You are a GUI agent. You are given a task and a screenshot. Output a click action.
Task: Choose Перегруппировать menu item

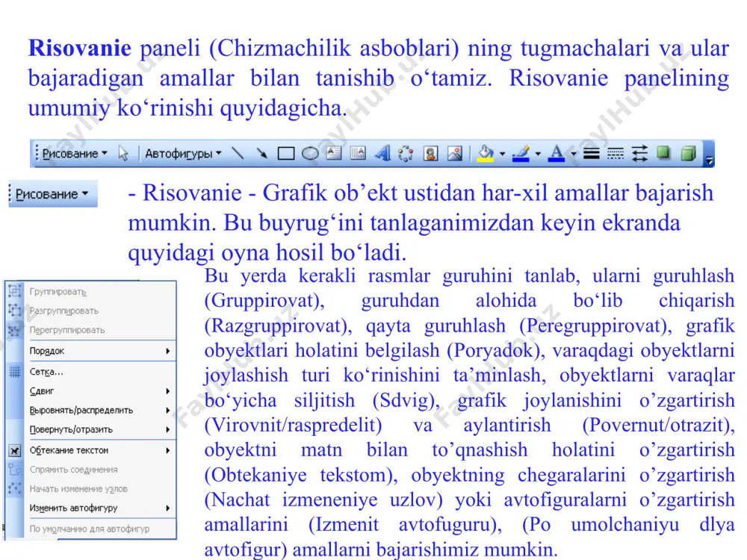[x=91, y=330]
